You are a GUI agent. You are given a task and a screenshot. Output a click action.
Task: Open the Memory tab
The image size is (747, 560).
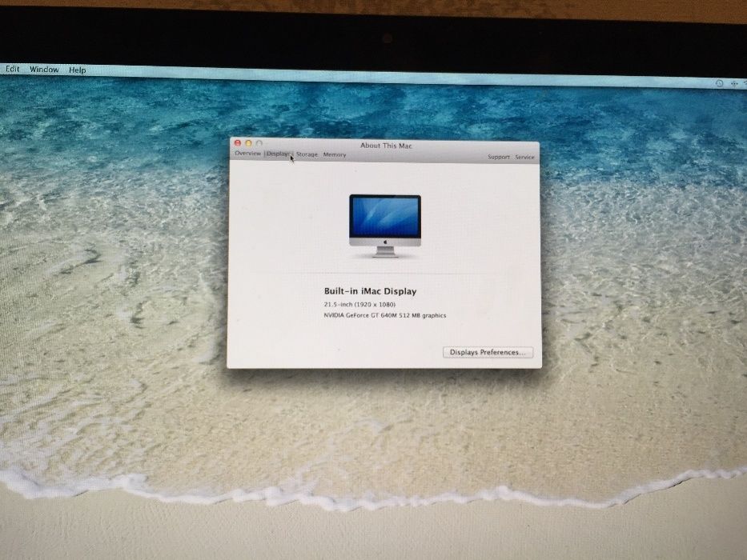click(335, 154)
